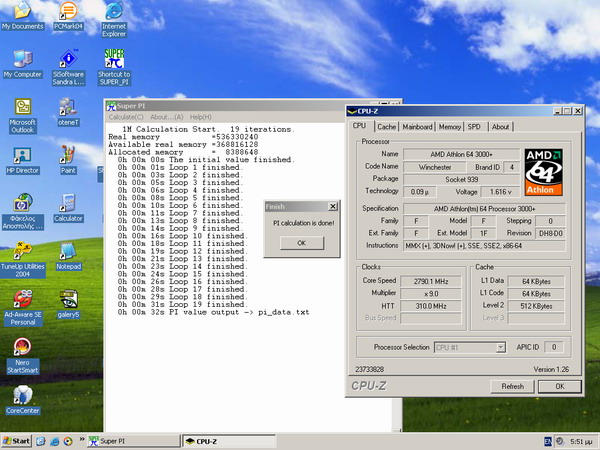Open Calculator desktop shortcut
The image size is (600, 450).
coord(68,209)
